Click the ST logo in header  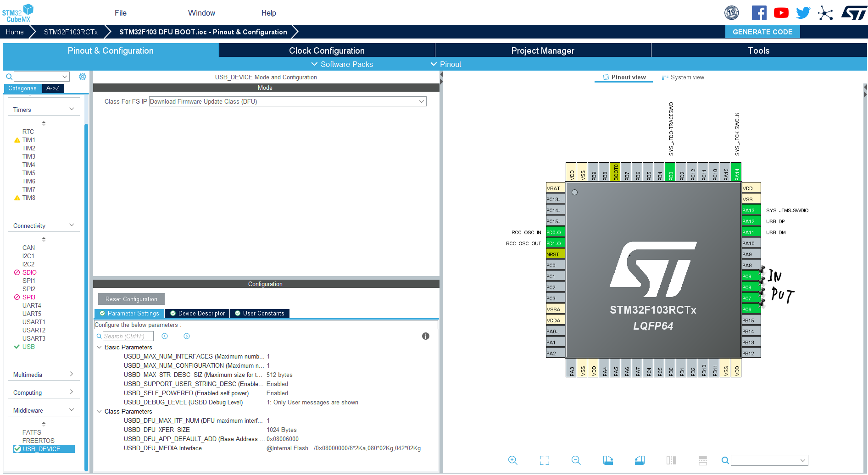[x=854, y=13]
